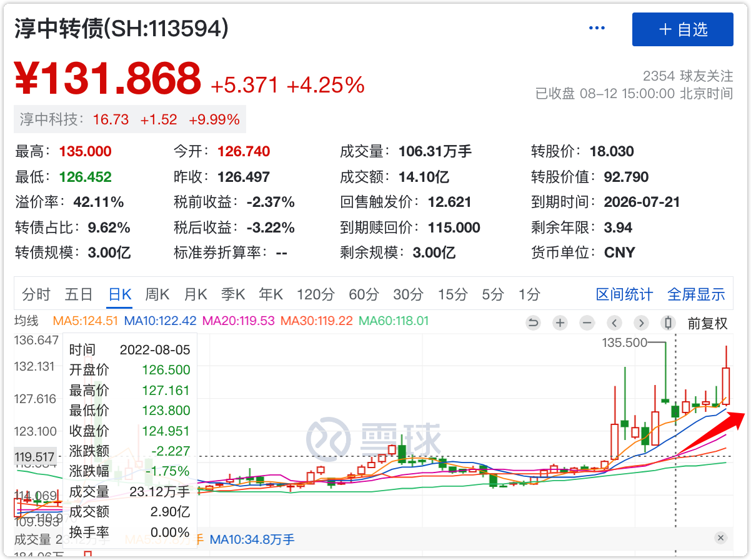This screenshot has height=560, width=751.
Task: Open the 前复权 adjustment dropdown
Action: point(707,323)
